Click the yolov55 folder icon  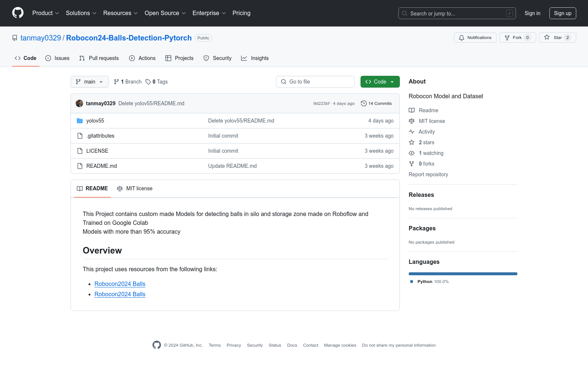80,121
